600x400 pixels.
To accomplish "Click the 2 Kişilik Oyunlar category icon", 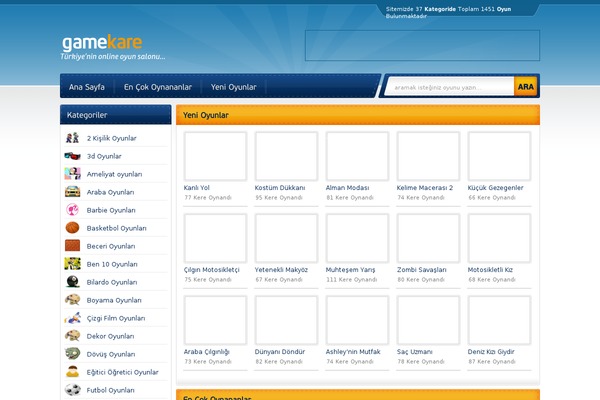I will point(72,138).
